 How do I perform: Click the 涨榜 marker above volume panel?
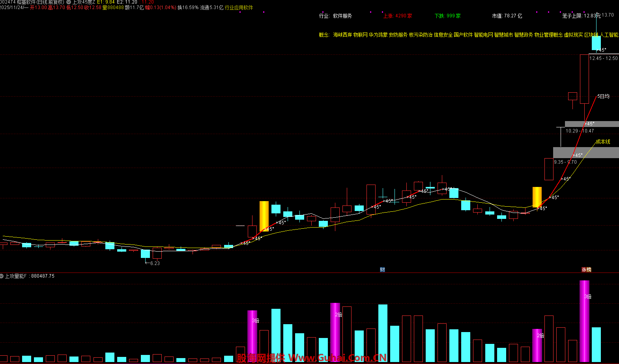pyautogui.click(x=586, y=270)
